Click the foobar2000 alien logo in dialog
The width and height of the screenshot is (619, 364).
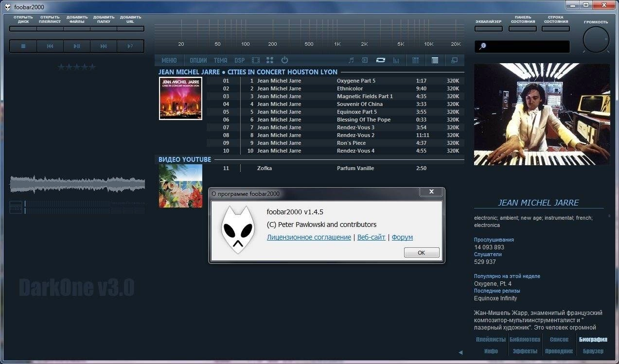[238, 229]
